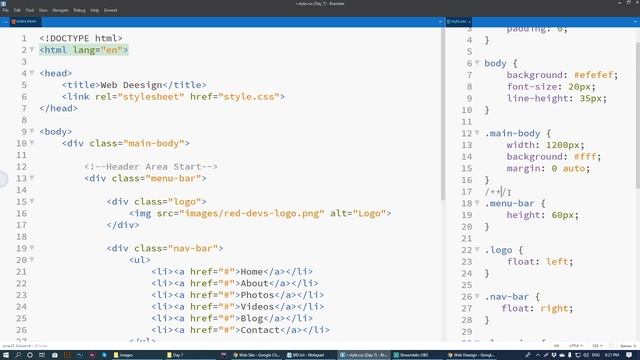Fold the .logo CSS rule on line 22
Viewport: 640px width, 360px height.
pyautogui.click(x=477, y=250)
